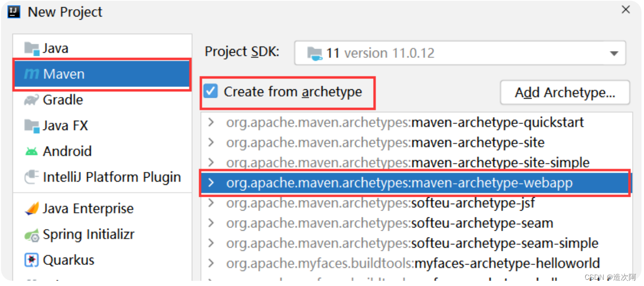Select maven-archetype-quickstart row text
644x286 pixels.
pos(405,123)
